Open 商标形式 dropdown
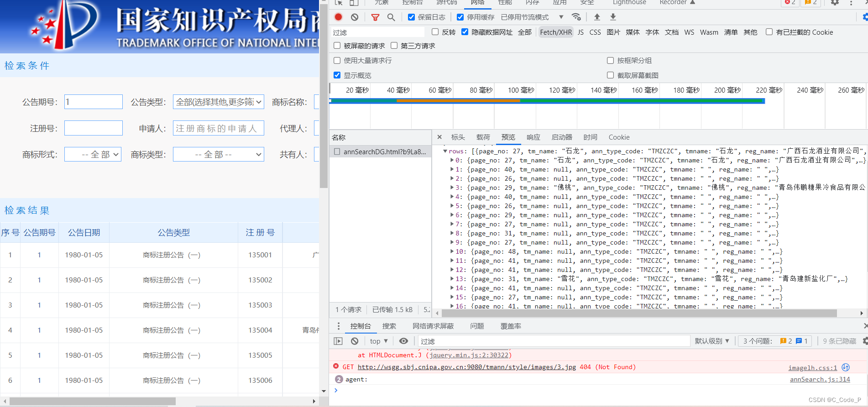Image resolution: width=868 pixels, height=407 pixels. coord(93,155)
